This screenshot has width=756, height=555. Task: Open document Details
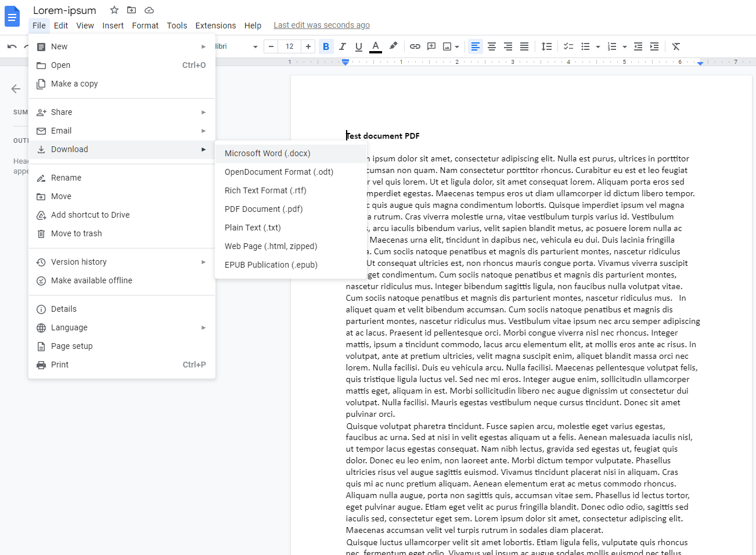coord(122,309)
